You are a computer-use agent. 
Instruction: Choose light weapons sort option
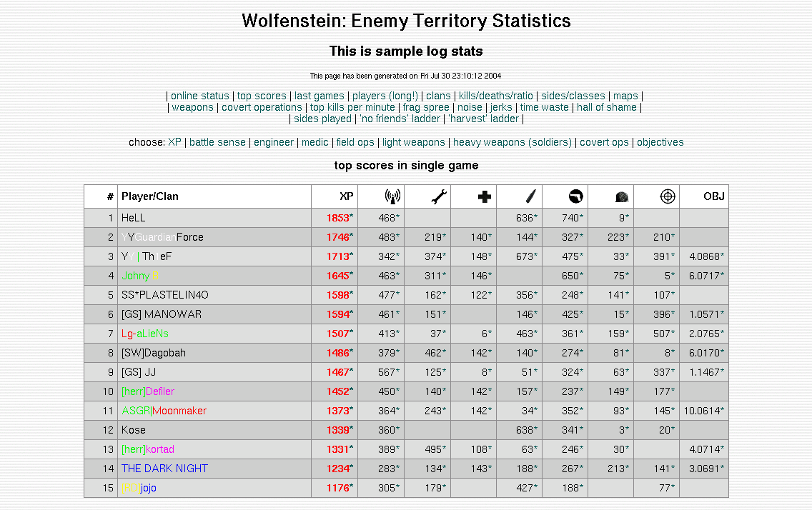click(413, 142)
